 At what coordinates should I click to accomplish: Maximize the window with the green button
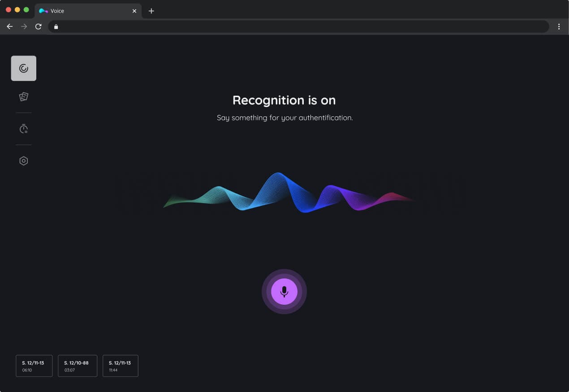click(x=26, y=10)
